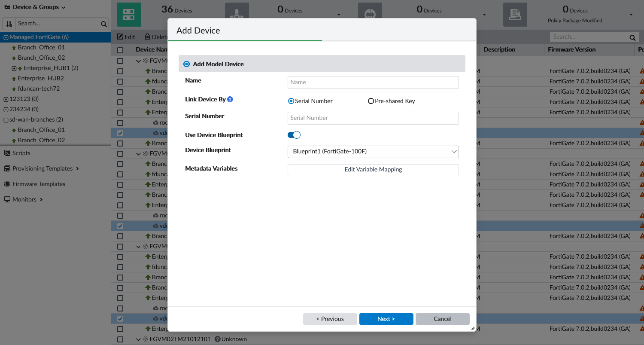Click Edit Variable Mapping button
This screenshot has width=644, height=345.
pyautogui.click(x=373, y=170)
